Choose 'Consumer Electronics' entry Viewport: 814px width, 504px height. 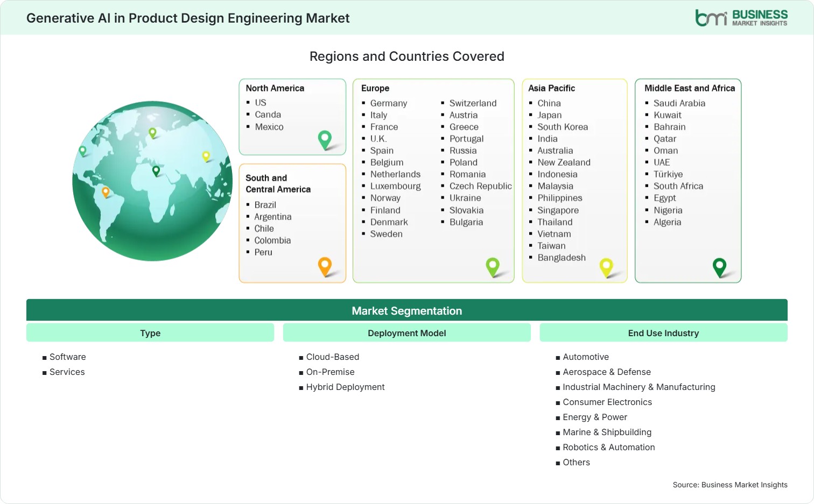coord(607,402)
